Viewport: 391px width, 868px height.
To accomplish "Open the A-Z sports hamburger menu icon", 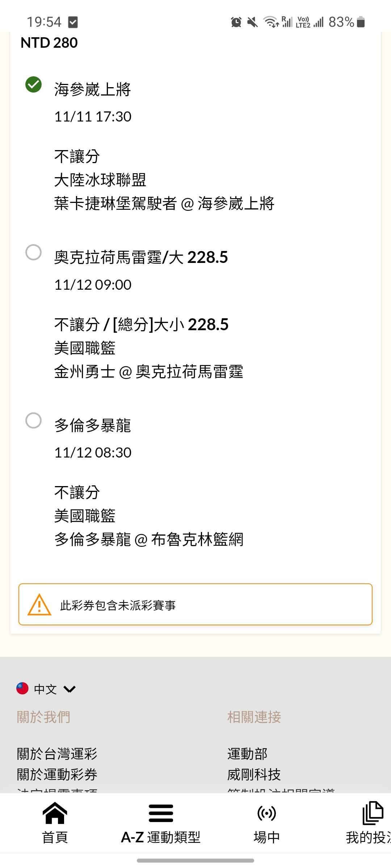I will pyautogui.click(x=161, y=813).
